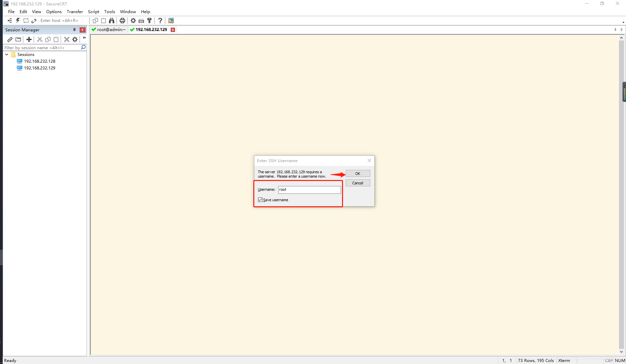Close the 192.168.232.129 tab
The image size is (626, 364).
click(173, 30)
